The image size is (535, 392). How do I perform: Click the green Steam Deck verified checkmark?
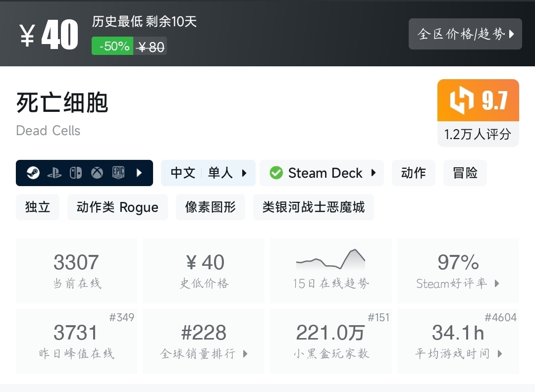(x=276, y=173)
